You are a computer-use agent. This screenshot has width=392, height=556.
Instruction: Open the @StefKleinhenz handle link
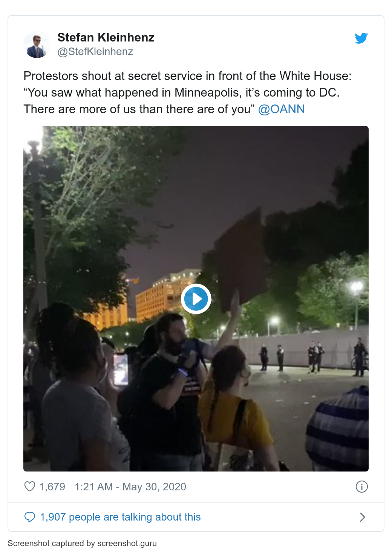(x=95, y=52)
